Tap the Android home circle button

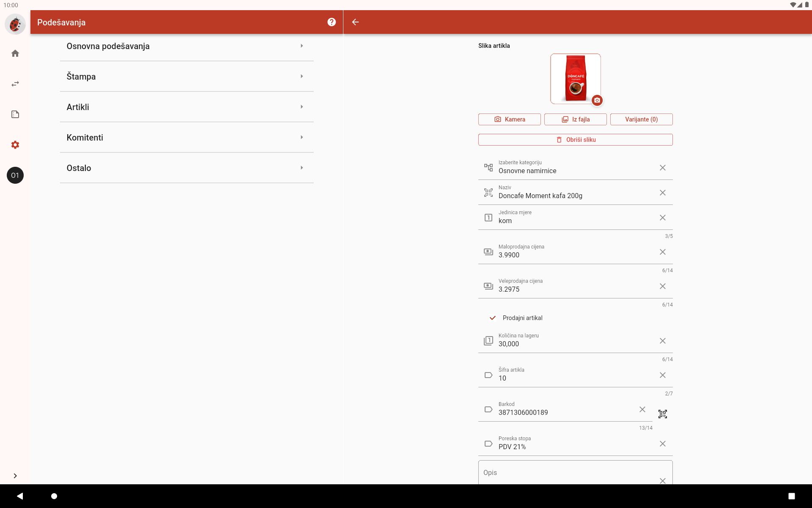(54, 496)
